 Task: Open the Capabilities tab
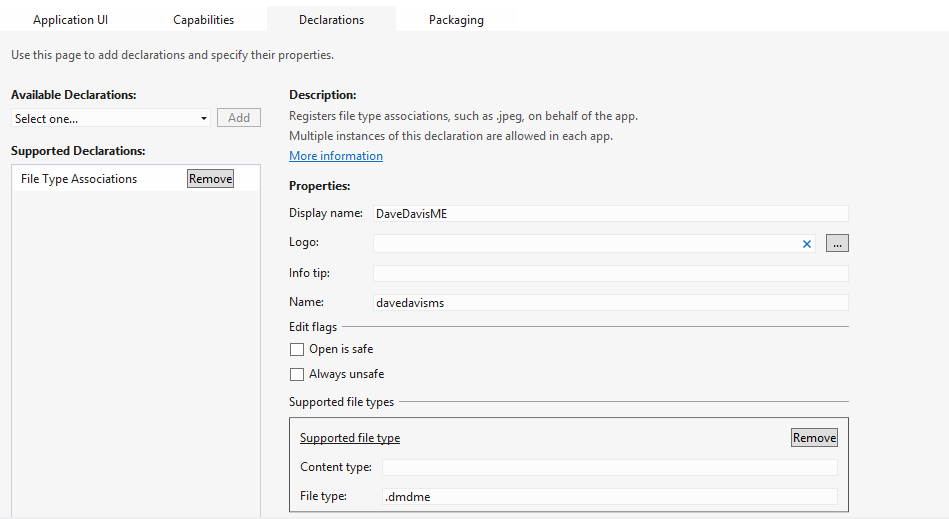pyautogui.click(x=203, y=20)
